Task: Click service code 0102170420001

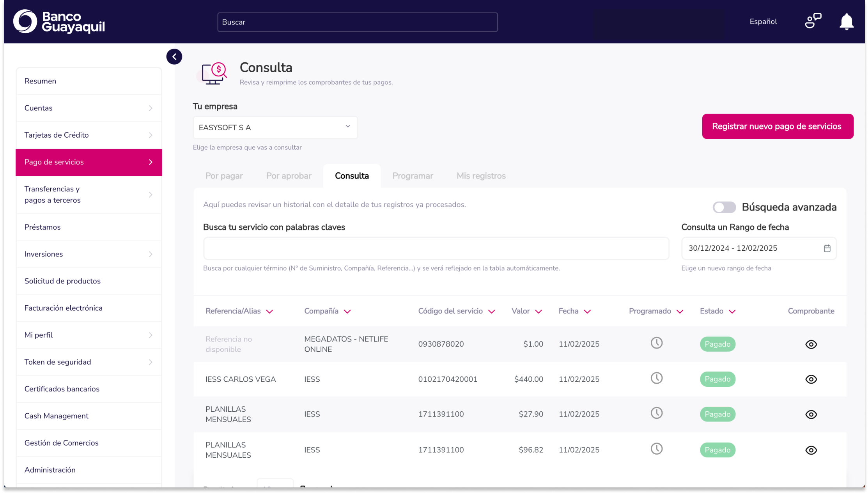Action: coord(448,379)
